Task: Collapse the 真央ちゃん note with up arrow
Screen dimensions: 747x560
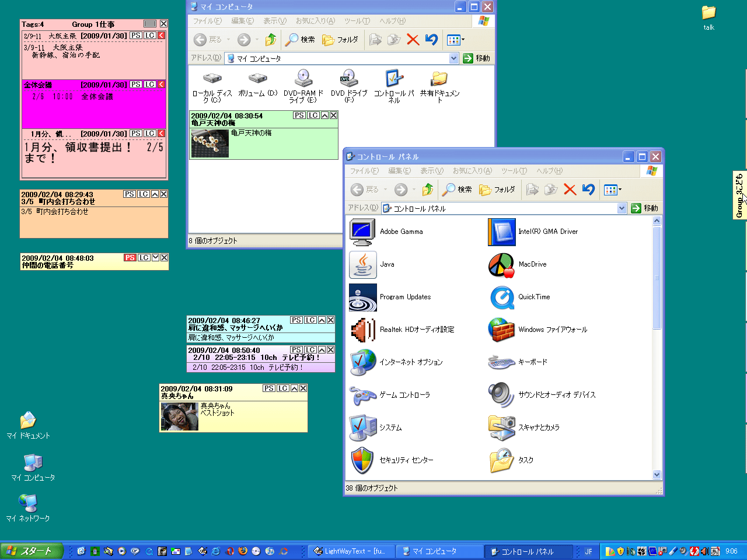Action: 295,388
